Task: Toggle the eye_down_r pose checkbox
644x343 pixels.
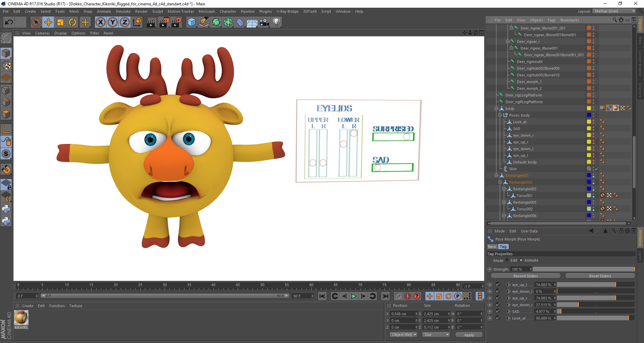Action: (x=498, y=304)
